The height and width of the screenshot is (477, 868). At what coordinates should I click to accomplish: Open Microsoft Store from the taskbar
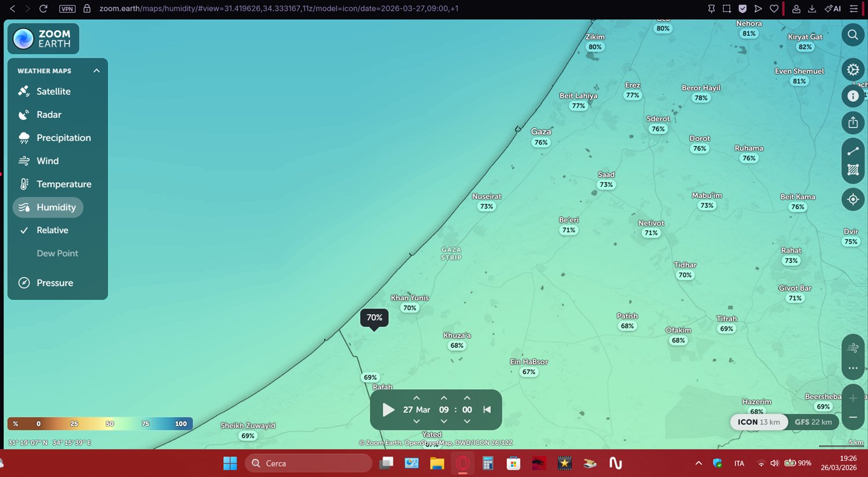tap(513, 463)
